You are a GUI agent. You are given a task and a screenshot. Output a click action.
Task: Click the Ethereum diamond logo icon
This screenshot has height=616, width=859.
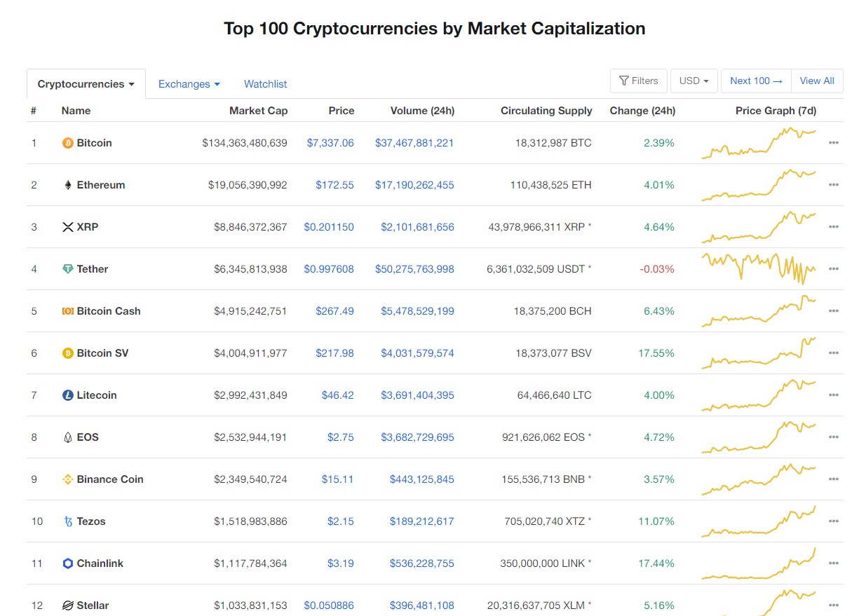click(x=68, y=185)
